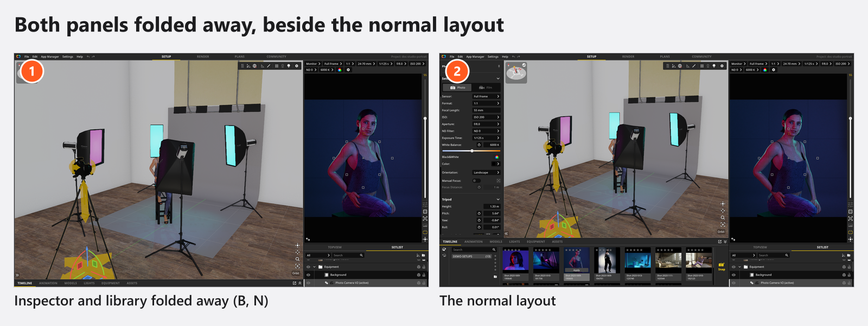868x326 pixels.
Task: Open the File menu in normal layout
Action: (452, 57)
